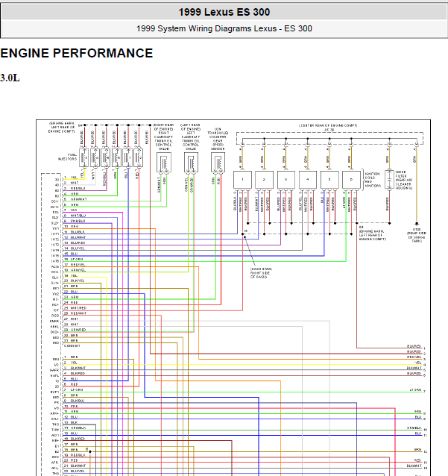Click ignition coil box number 1
The height and width of the screenshot is (476, 448).
point(242,180)
